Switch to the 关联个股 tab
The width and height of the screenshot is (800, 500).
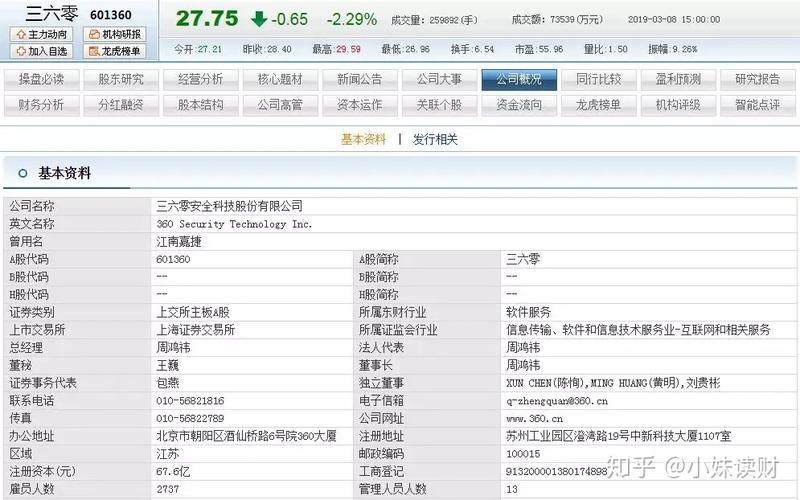[439, 105]
